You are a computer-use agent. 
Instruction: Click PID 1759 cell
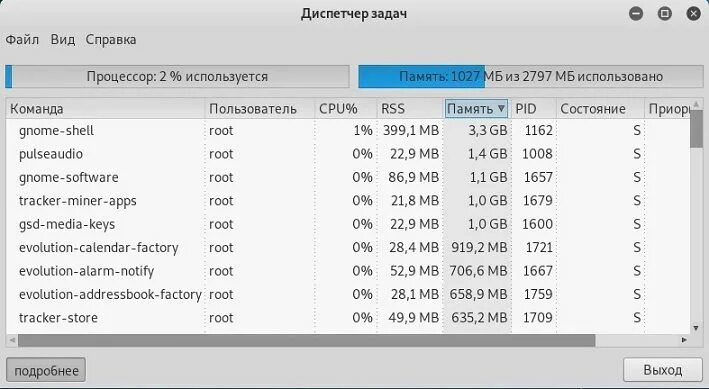538,295
